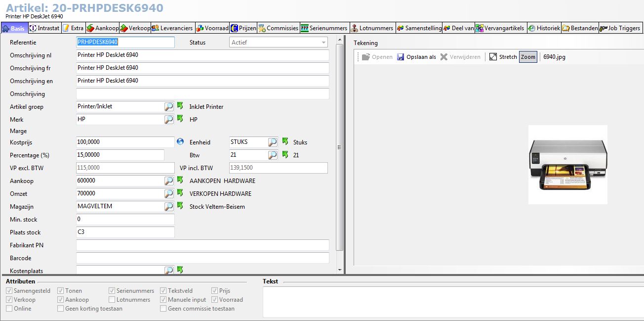Toggle the Serienummers attribute checkbox
644x321 pixels.
click(112, 291)
